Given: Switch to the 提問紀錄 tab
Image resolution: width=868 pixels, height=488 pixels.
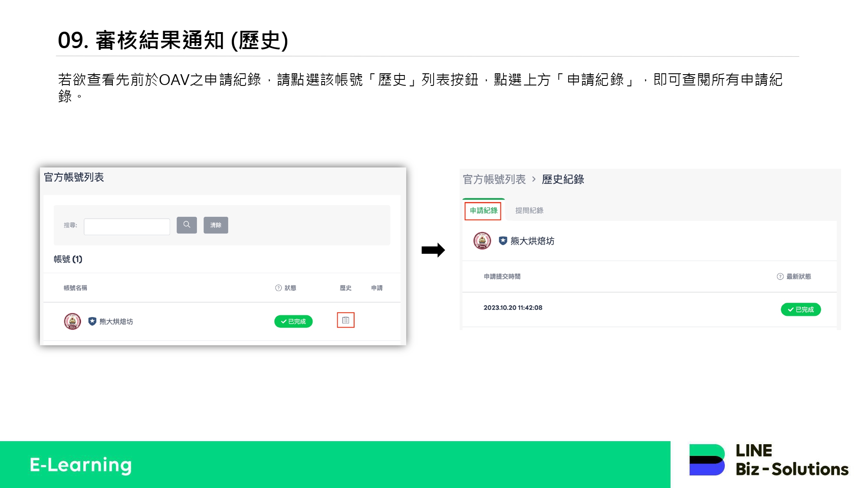Looking at the screenshot, I should click(529, 211).
